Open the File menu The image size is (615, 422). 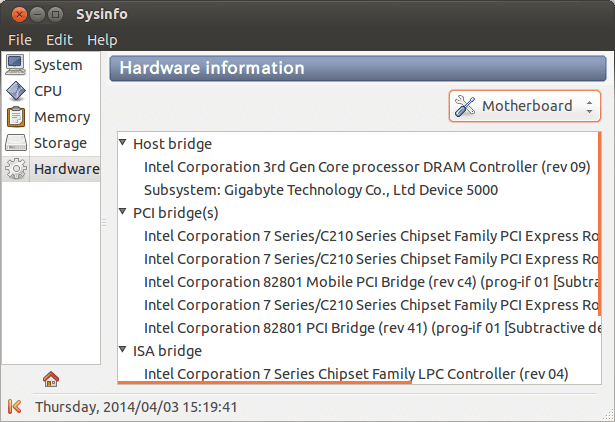tap(20, 40)
